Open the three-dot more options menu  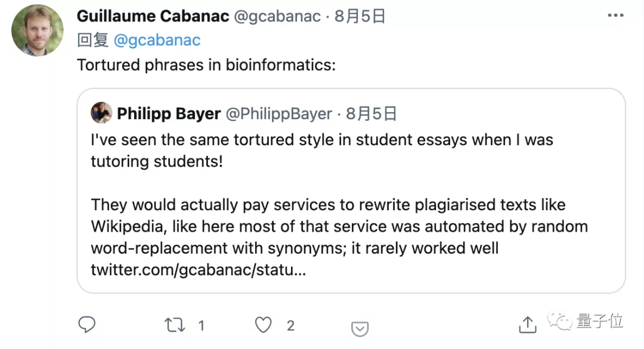tap(615, 15)
